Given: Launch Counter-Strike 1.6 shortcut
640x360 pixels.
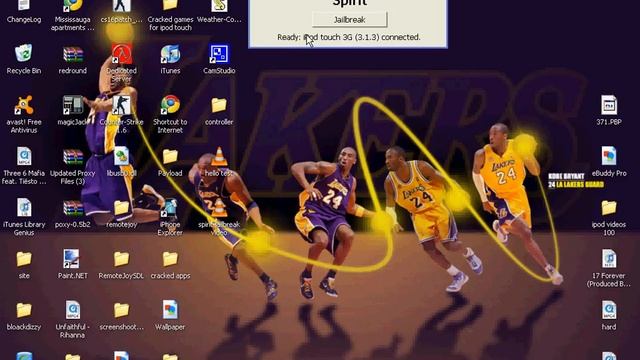Looking at the screenshot, I should [122, 105].
